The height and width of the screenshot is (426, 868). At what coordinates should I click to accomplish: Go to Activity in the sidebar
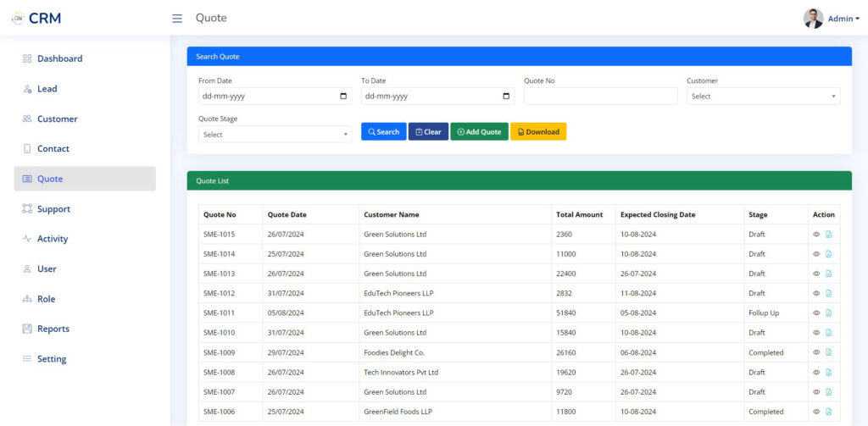click(85, 239)
